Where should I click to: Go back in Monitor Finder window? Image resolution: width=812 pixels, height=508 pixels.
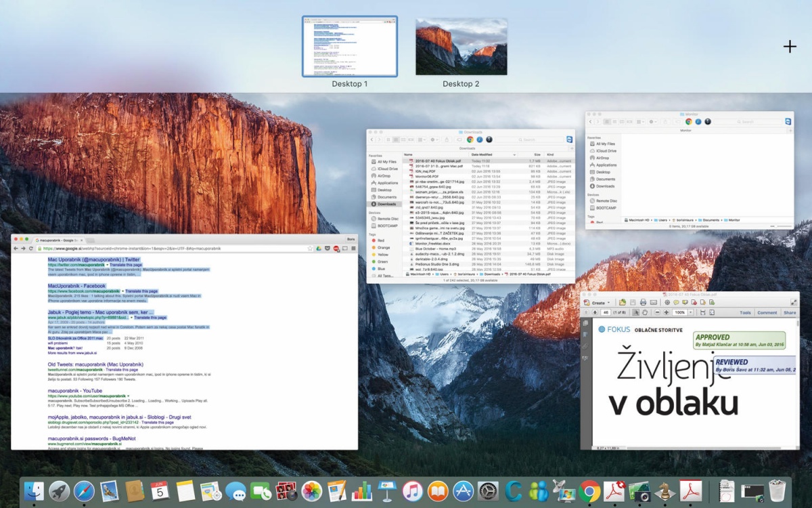point(591,121)
